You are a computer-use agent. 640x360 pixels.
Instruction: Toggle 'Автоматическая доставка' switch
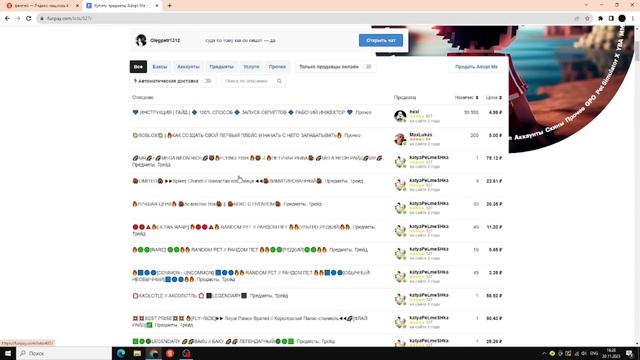[207, 81]
